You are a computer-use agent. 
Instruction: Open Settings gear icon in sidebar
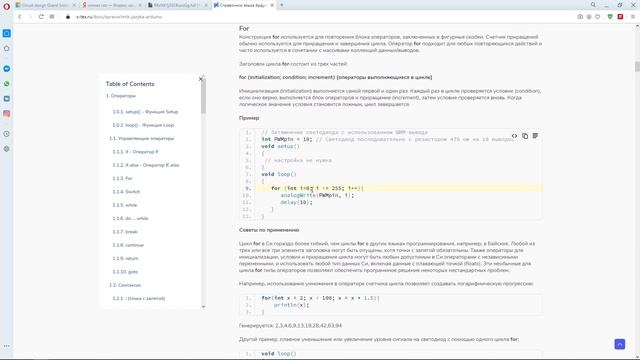click(7, 149)
